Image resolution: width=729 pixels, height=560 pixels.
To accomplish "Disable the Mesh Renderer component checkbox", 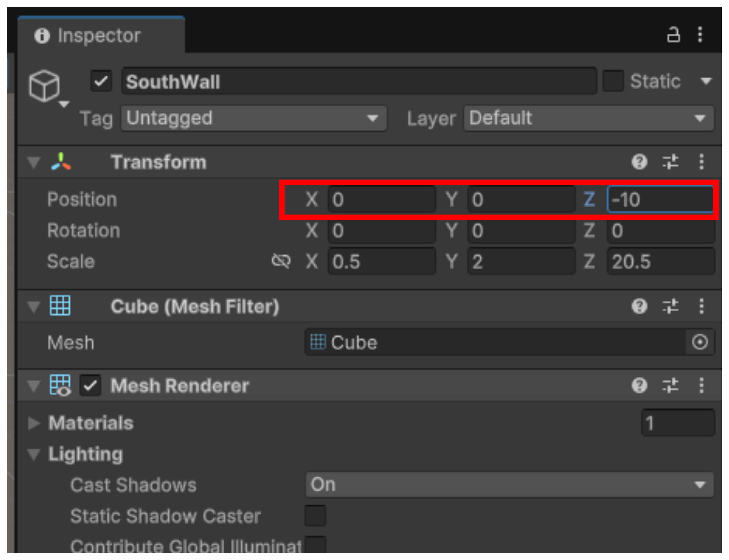I will (x=90, y=386).
